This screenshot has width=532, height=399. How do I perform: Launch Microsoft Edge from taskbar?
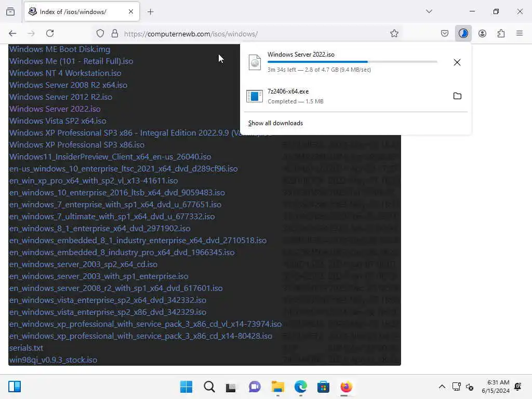(x=301, y=387)
